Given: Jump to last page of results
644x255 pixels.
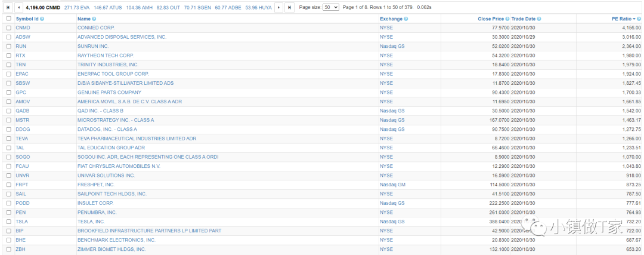Looking at the screenshot, I should 290,7.
